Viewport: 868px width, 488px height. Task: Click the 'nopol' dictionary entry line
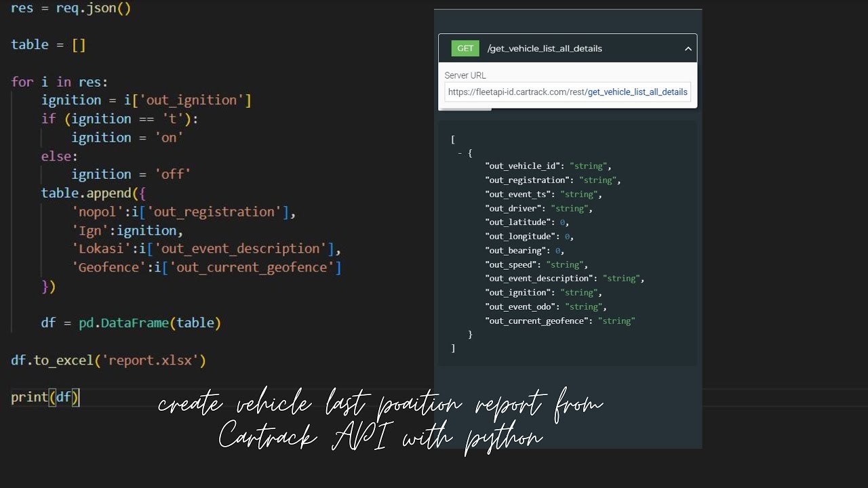(184, 212)
